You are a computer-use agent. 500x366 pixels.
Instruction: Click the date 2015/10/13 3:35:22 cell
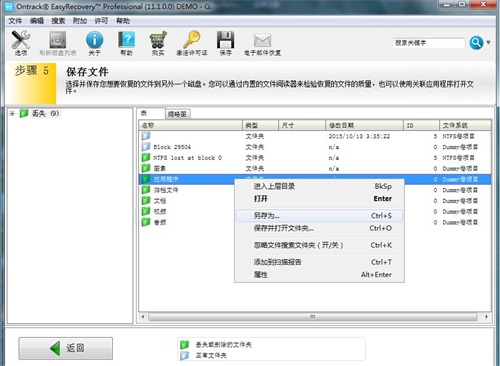tap(359, 136)
